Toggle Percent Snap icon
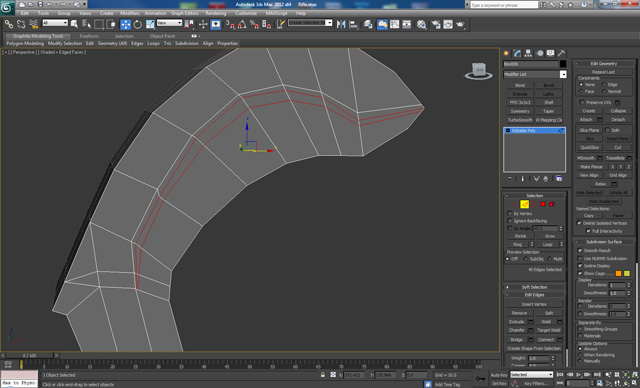Image resolution: width=640 pixels, height=388 pixels. tap(254, 24)
